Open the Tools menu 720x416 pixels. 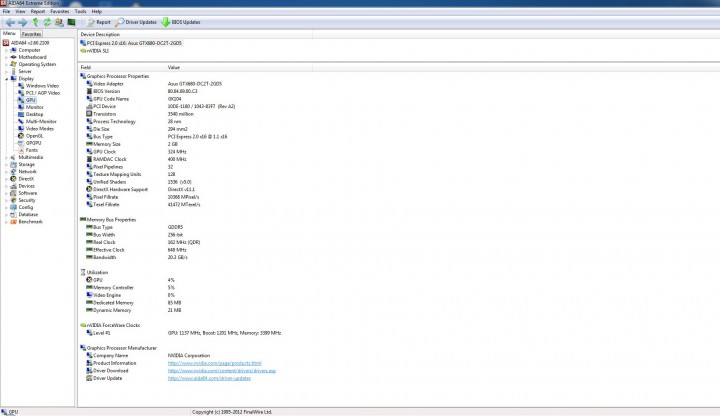80,11
